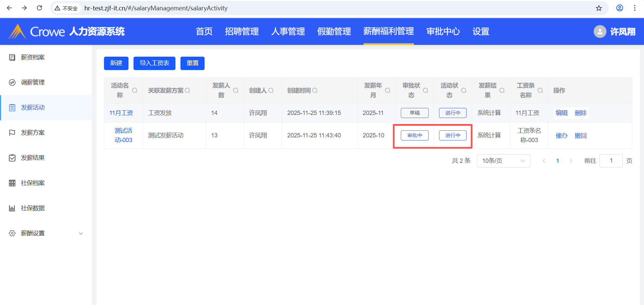Open the 10条/页 page size dropdown

[x=503, y=161]
